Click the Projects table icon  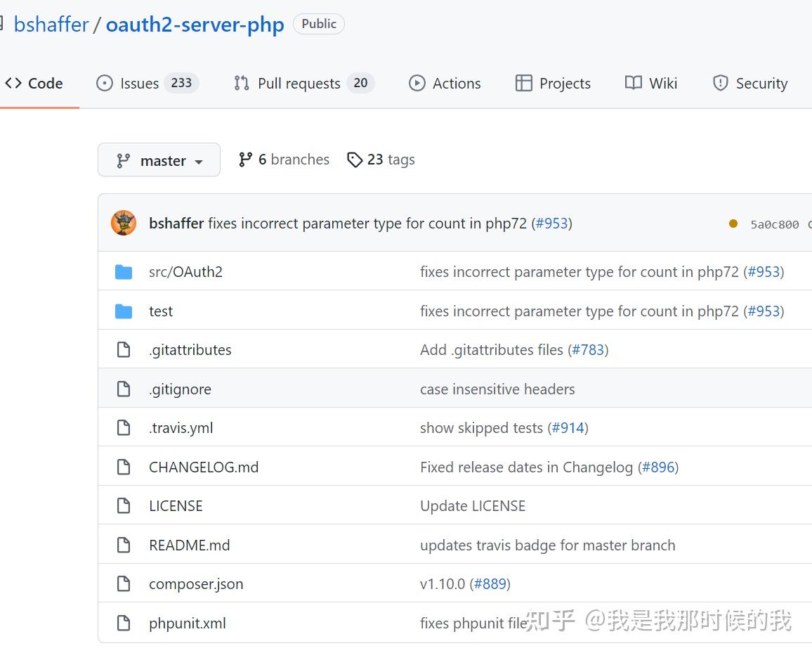pyautogui.click(x=524, y=83)
